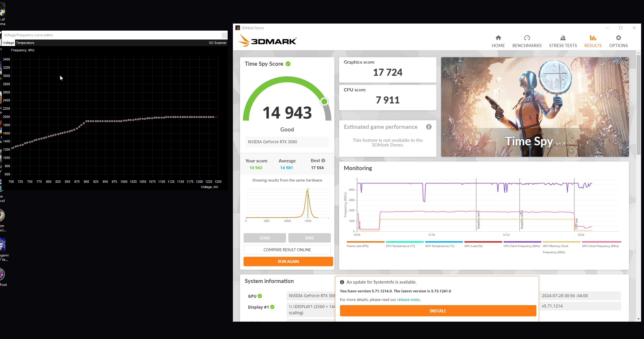Open the Options gear icon

click(618, 38)
